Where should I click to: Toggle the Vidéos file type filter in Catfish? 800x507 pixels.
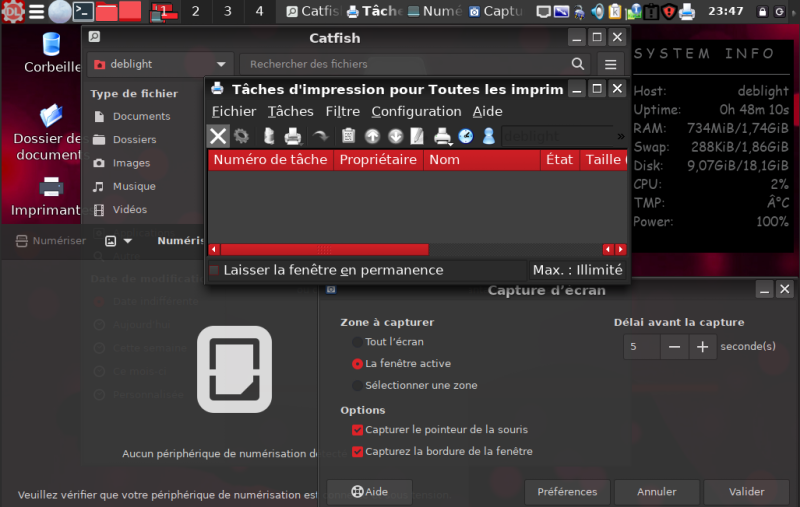(120, 210)
